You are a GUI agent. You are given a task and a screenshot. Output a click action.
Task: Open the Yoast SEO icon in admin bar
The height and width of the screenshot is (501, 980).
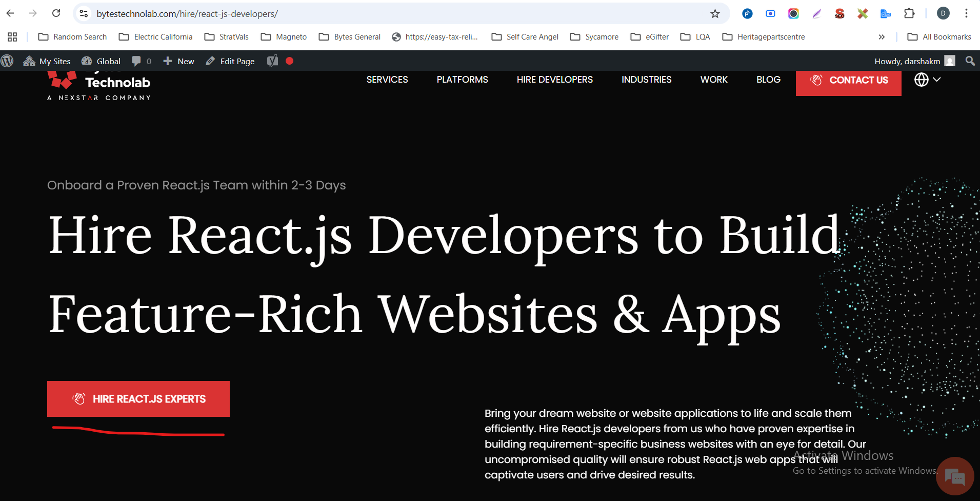point(273,61)
